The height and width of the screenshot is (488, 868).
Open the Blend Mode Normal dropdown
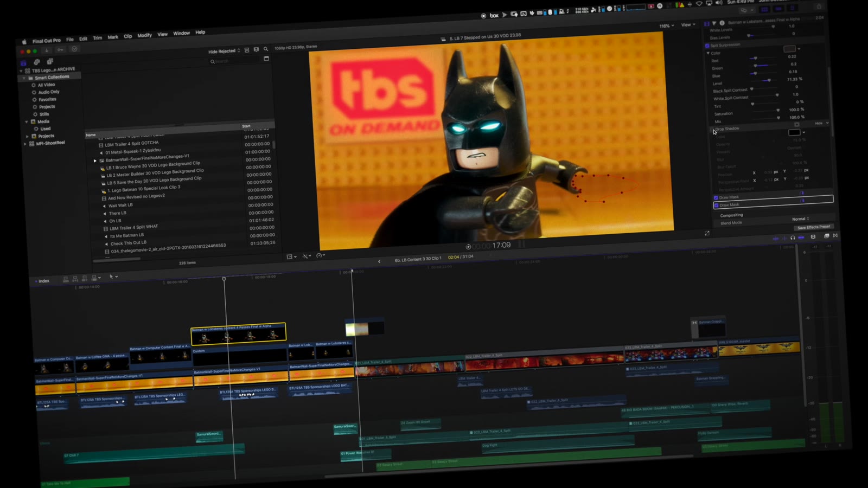click(801, 219)
